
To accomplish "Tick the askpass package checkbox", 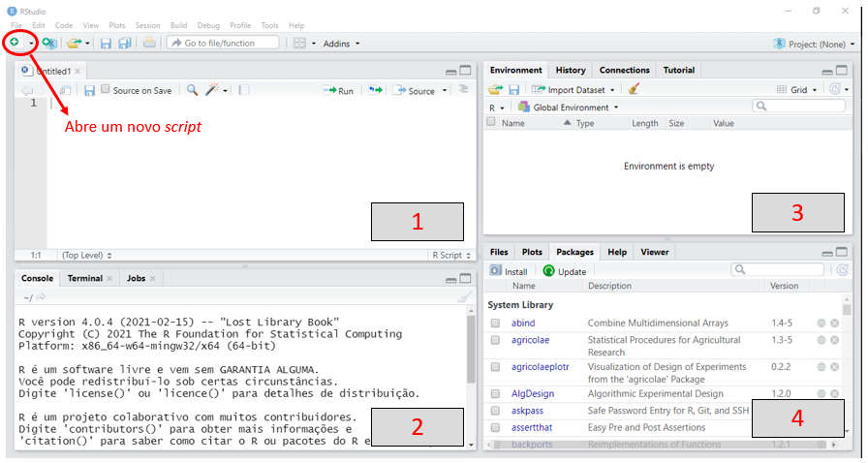I will 495,411.
